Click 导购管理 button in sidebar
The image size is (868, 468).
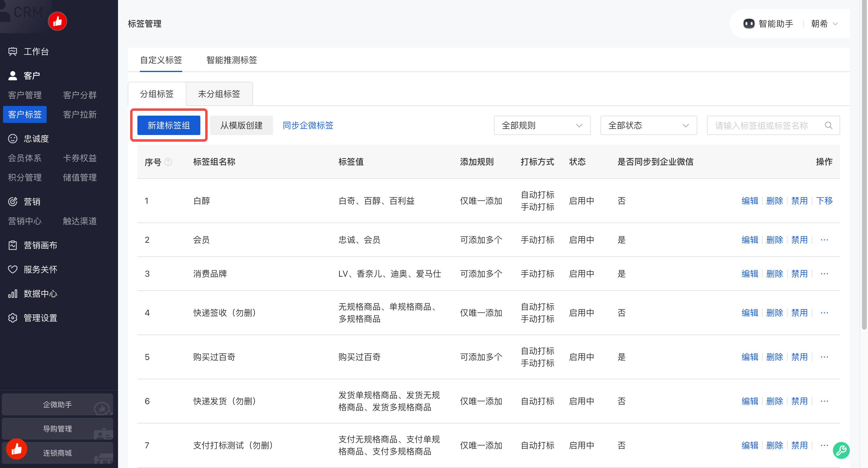pyautogui.click(x=57, y=429)
